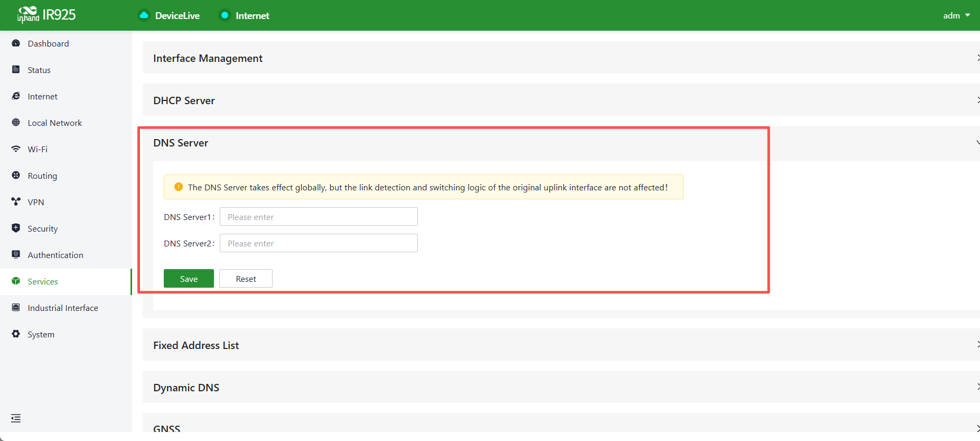Open the Internet settings menu
This screenshot has height=441, width=980.
66,96
